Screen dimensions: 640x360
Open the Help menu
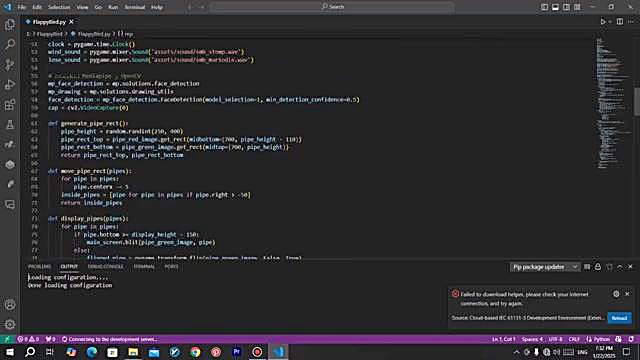[x=157, y=7]
